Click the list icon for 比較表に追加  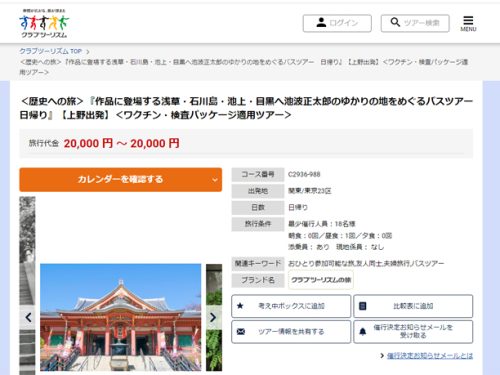pos(363,306)
